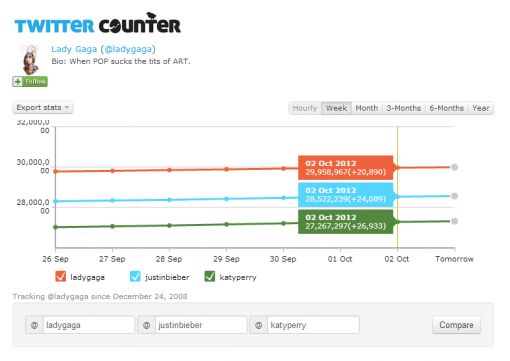Click the 28 Sep point on orange line

[x=169, y=170]
